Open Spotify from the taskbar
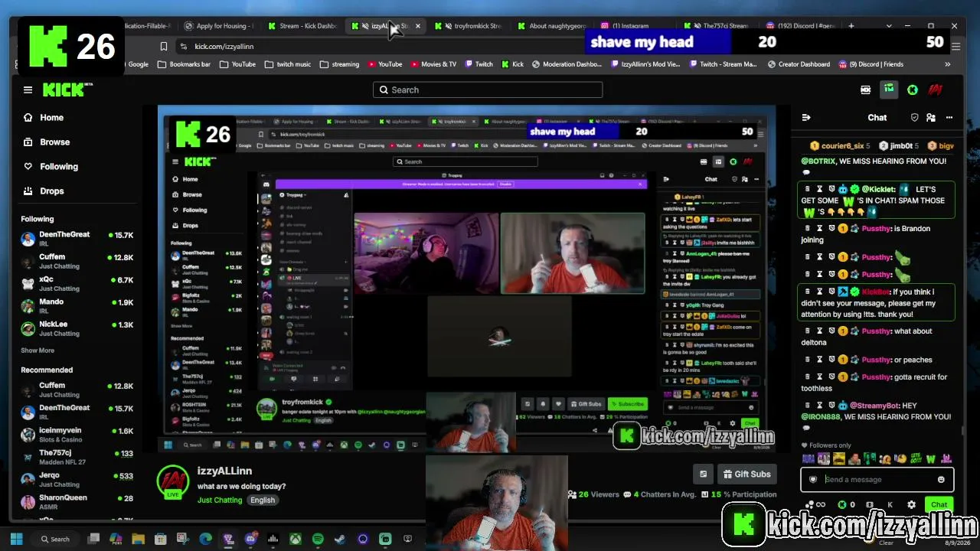Image resolution: width=980 pixels, height=551 pixels. [318, 540]
